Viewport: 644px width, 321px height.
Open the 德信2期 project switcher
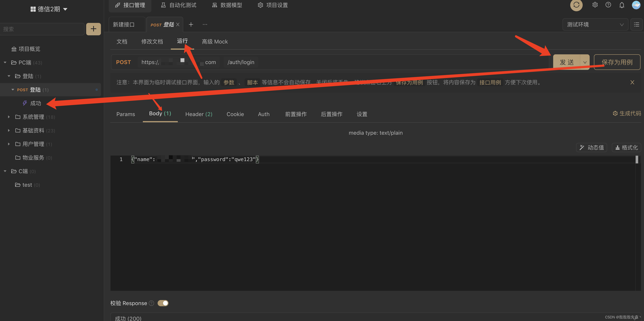pos(49,9)
